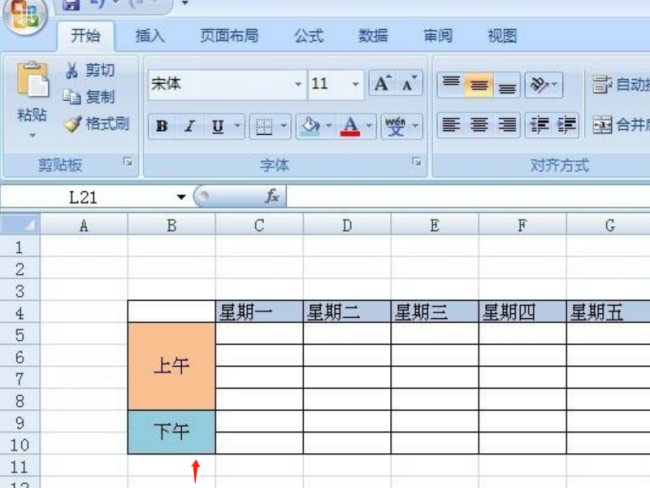Screen dimensions: 650x488
Task: Select the 下午 merged cell
Action: [x=172, y=432]
